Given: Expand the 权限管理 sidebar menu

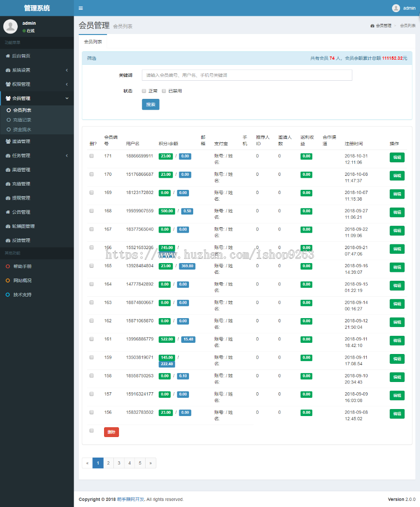Looking at the screenshot, I should tap(37, 84).
